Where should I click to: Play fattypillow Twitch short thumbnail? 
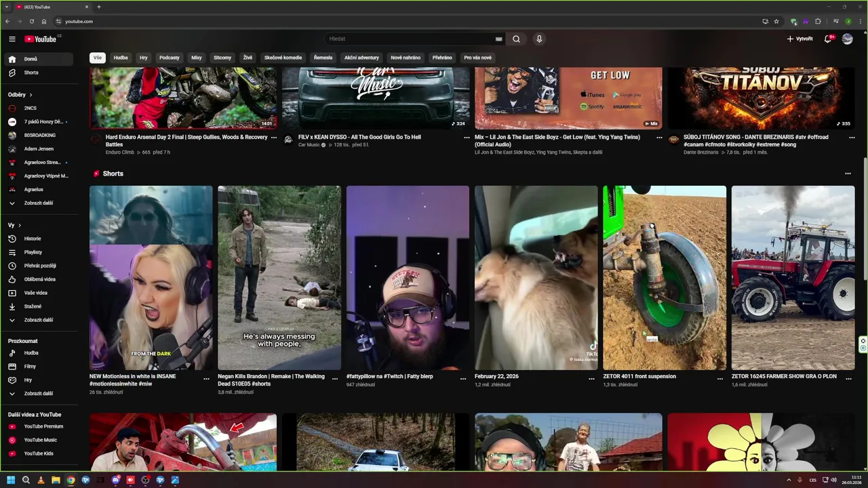(408, 278)
